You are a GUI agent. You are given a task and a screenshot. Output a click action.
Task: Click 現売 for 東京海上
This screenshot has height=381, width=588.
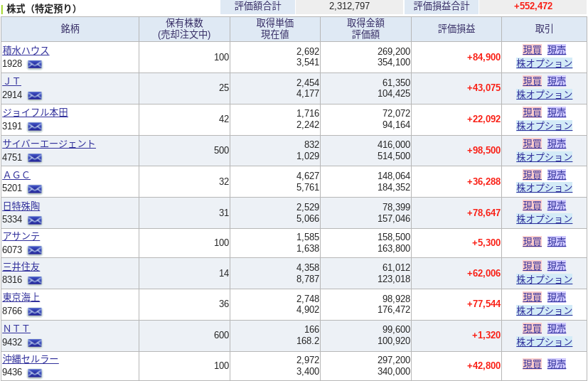557,297
